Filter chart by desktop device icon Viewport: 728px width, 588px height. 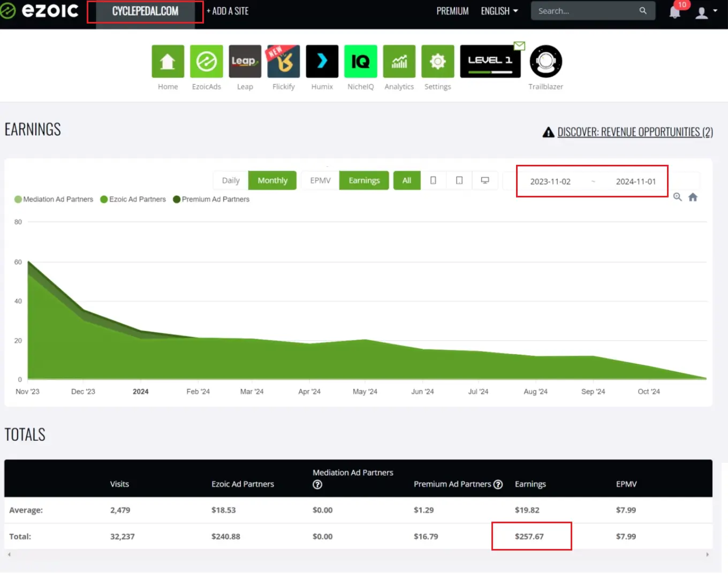click(x=484, y=180)
